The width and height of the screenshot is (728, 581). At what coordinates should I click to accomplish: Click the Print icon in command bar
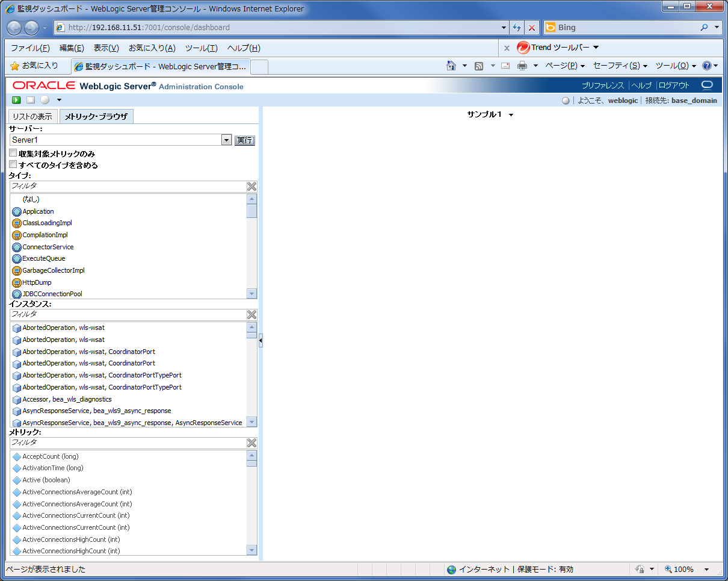[x=522, y=66]
